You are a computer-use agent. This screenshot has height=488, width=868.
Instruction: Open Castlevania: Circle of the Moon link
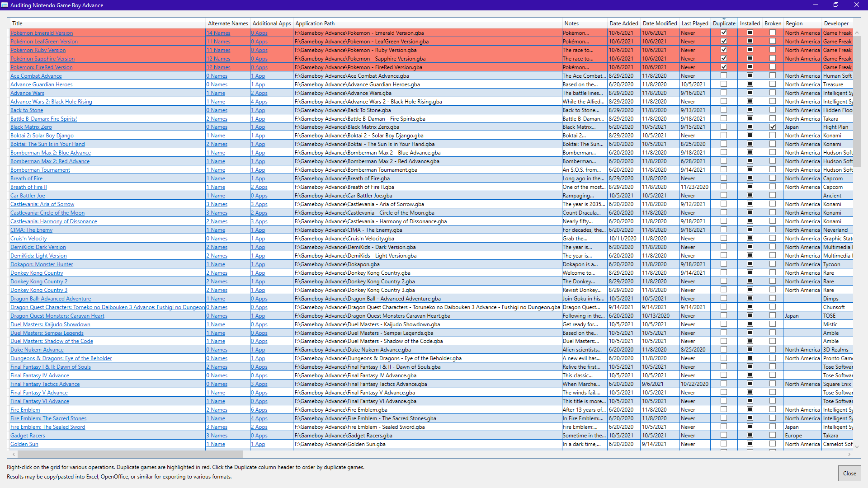coord(47,213)
